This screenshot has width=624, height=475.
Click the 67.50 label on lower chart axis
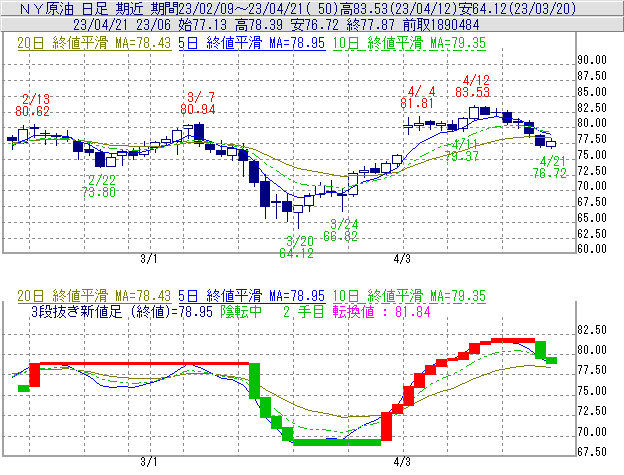click(592, 452)
